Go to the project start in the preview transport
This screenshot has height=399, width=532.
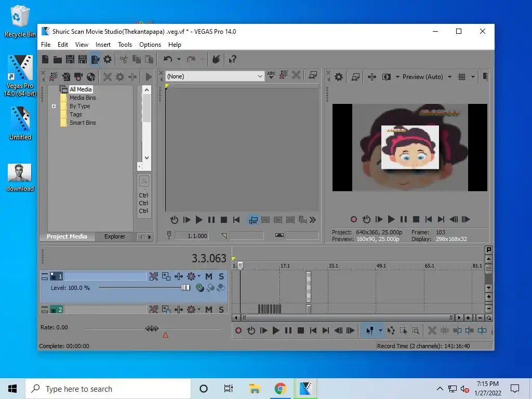coord(429,220)
